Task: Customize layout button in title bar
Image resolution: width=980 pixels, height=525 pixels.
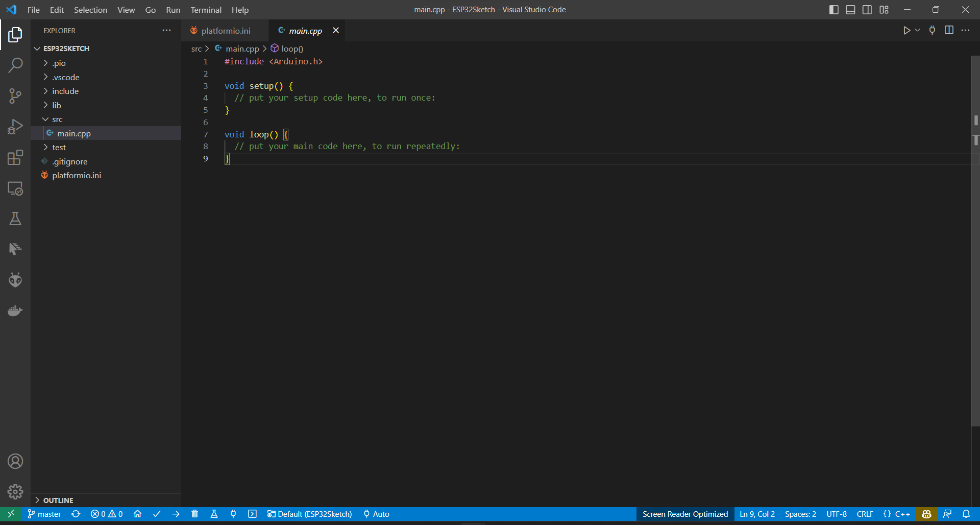Action: [884, 10]
